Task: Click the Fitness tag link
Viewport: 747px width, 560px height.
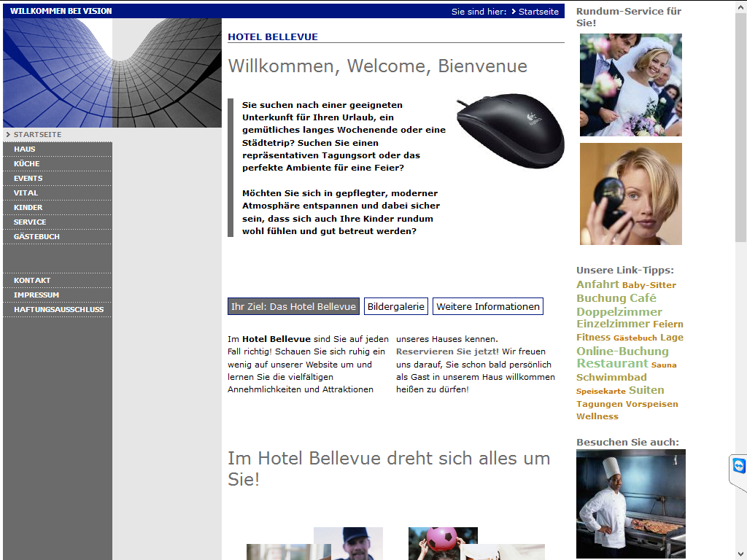Action: pyautogui.click(x=593, y=337)
